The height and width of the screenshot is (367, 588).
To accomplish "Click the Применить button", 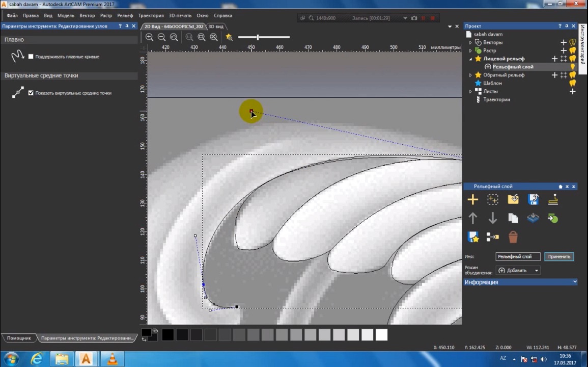I will pyautogui.click(x=559, y=256).
